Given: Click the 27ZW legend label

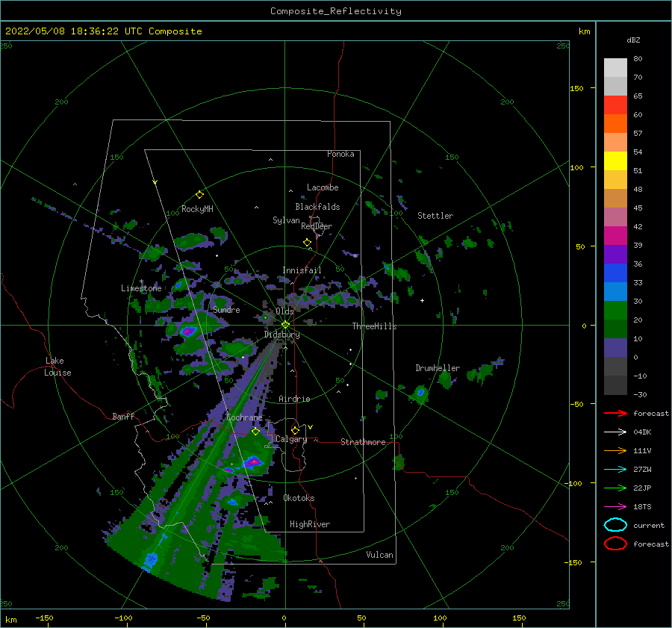Looking at the screenshot, I should tap(642, 470).
